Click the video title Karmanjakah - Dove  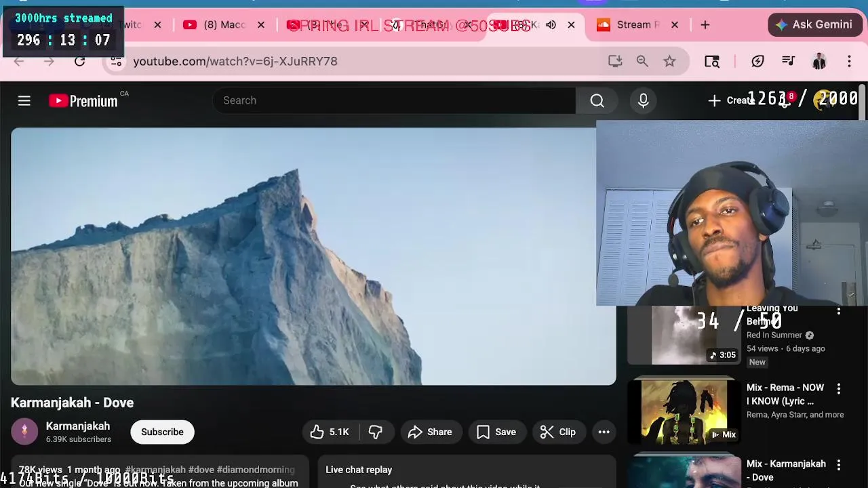point(72,403)
